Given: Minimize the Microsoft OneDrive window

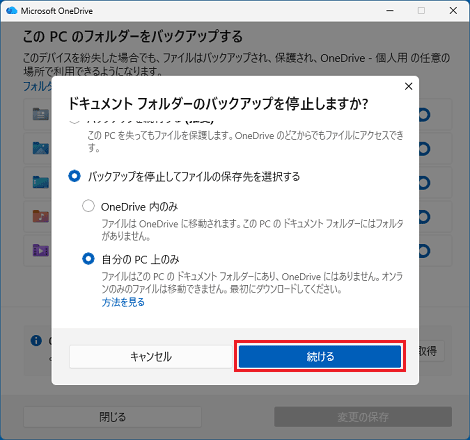Looking at the screenshot, I should pyautogui.click(x=390, y=11).
